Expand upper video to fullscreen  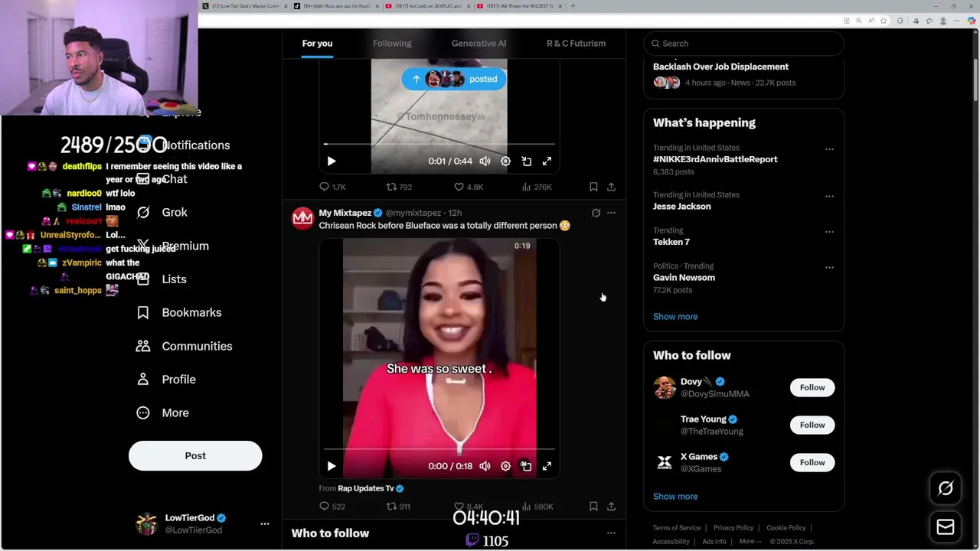pos(547,161)
